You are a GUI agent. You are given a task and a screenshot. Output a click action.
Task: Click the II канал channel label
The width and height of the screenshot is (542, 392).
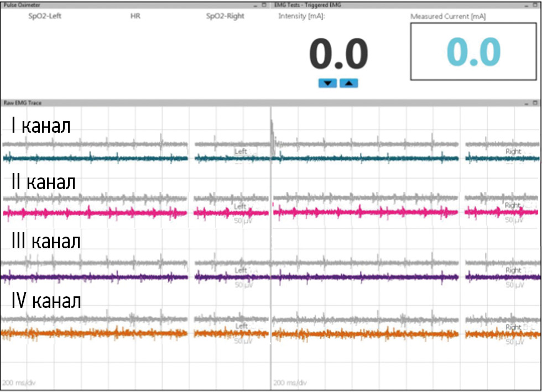pos(43,182)
